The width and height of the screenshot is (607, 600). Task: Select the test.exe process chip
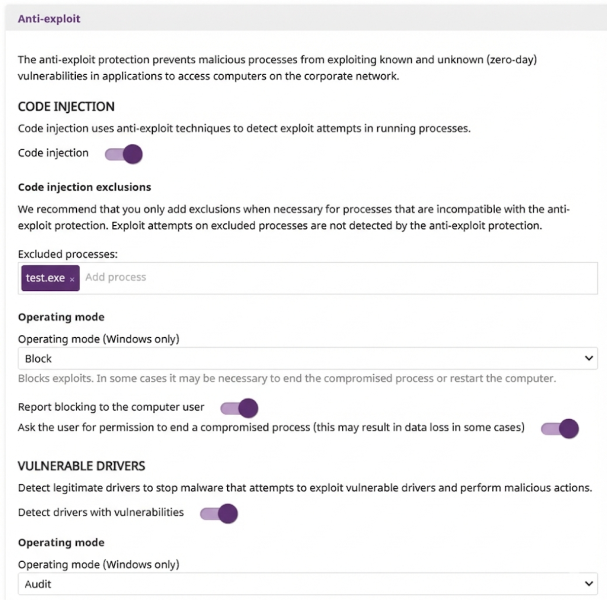(x=44, y=278)
